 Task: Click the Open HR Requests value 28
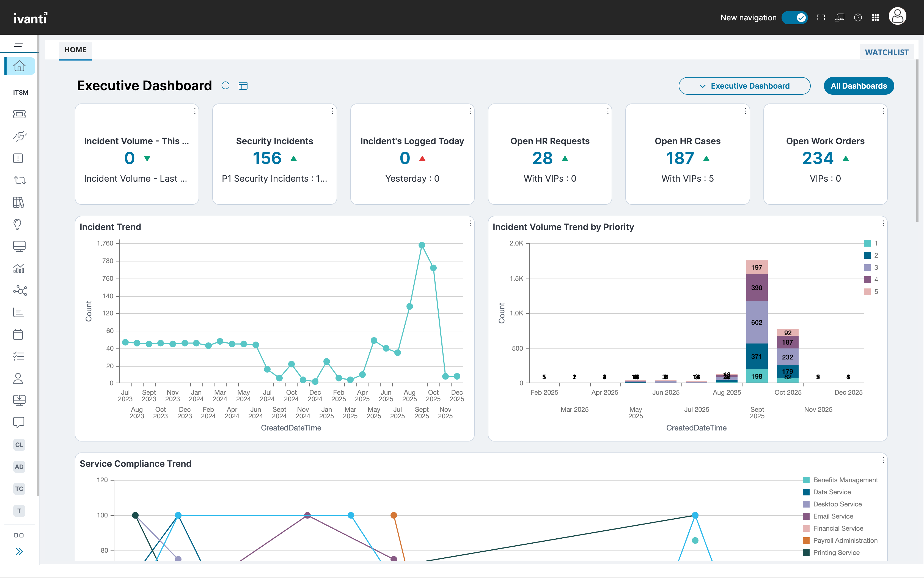(x=542, y=158)
